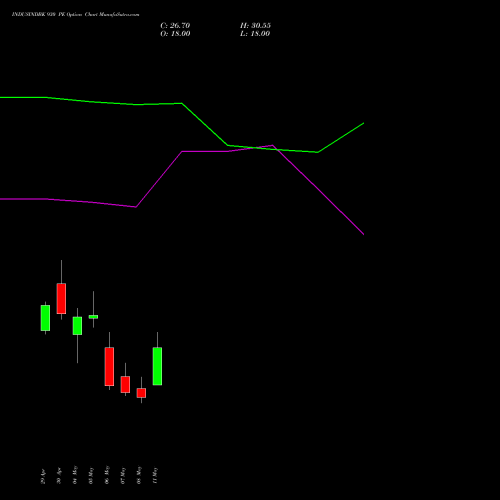
Task: Click the open value 'O: 18.00'
Action: click(175, 34)
